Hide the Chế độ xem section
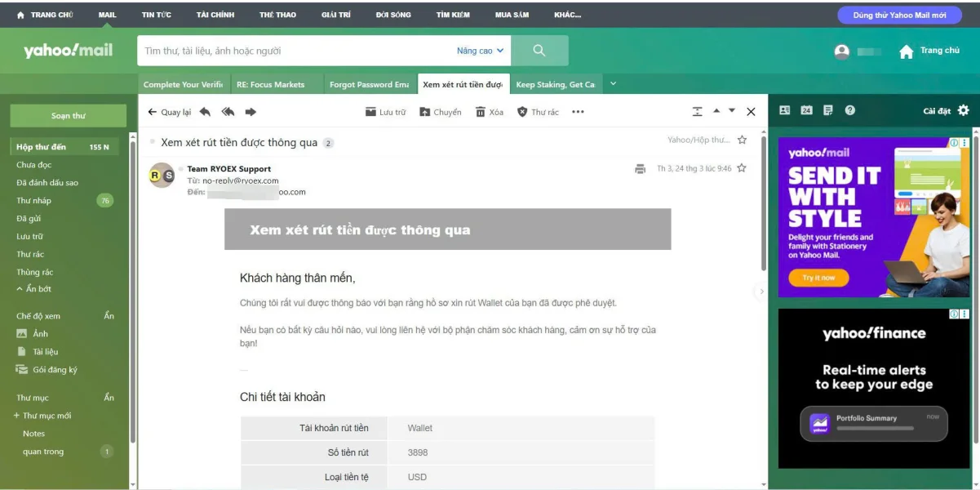980x490 pixels. click(x=109, y=316)
